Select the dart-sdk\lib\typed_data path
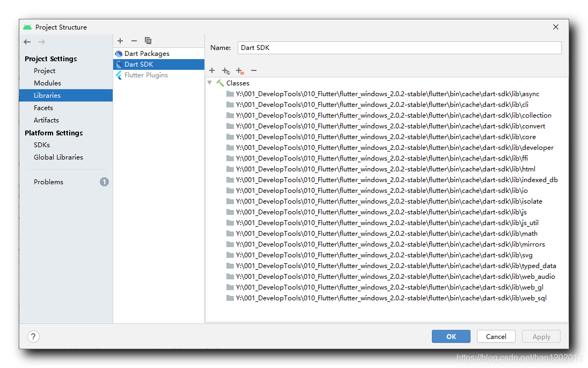 (396, 266)
